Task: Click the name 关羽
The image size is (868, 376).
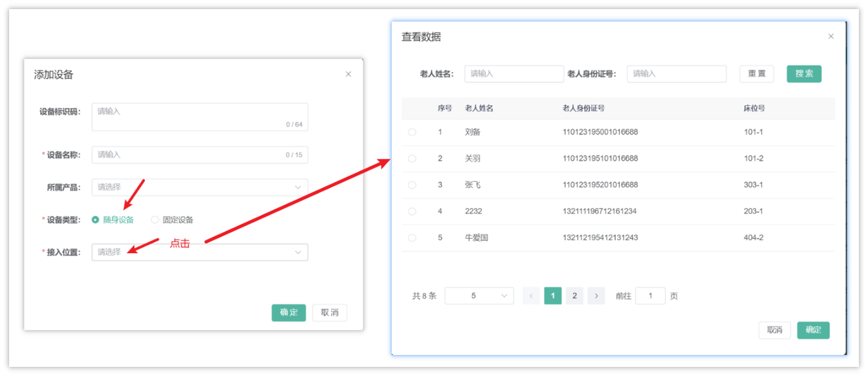Action: (x=473, y=159)
